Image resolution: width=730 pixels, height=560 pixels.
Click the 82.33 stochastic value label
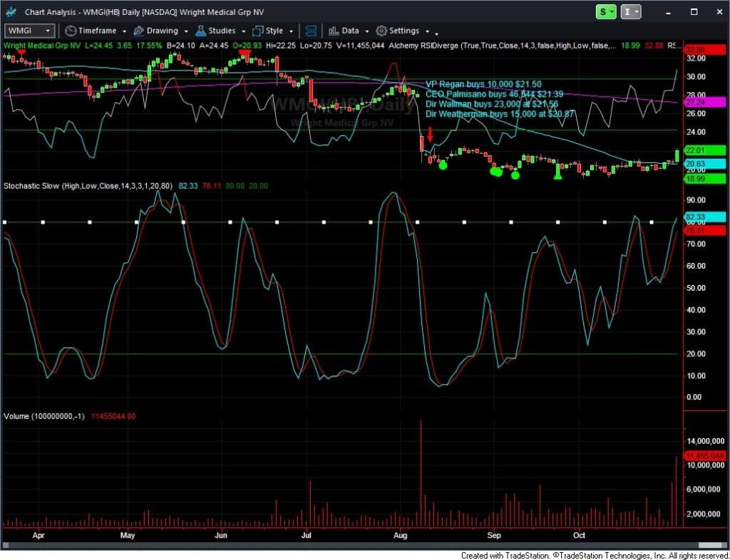click(x=705, y=217)
